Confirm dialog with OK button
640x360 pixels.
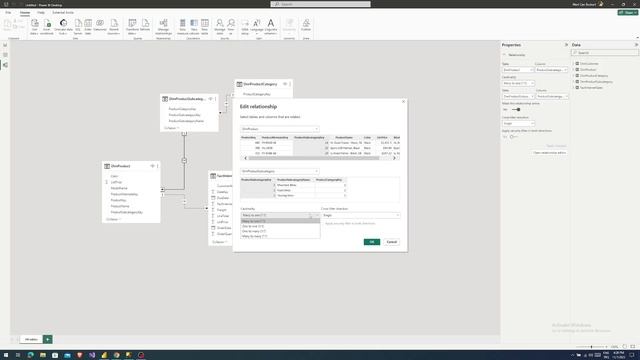372,242
